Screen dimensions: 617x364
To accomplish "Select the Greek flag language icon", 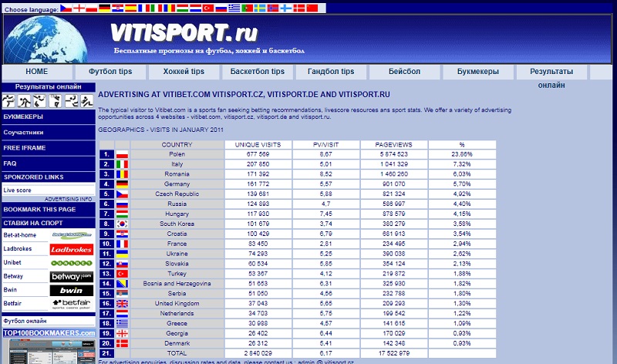I will [x=234, y=8].
